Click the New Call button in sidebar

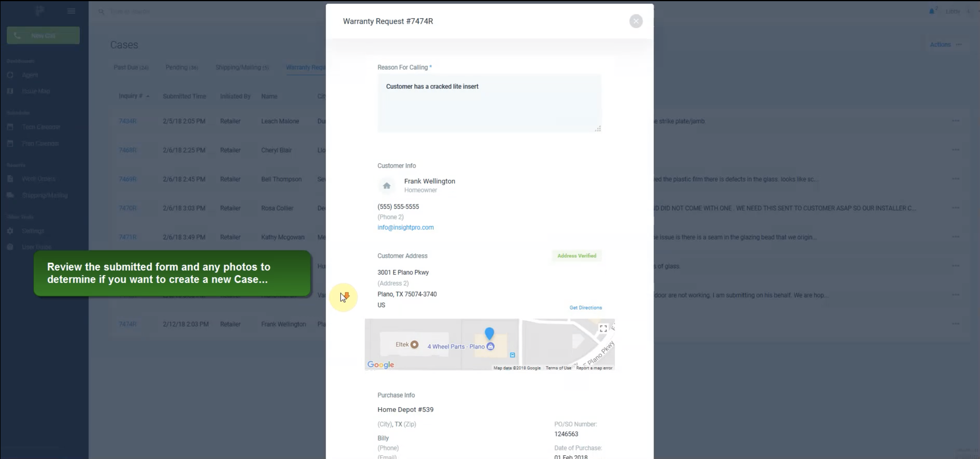click(43, 35)
